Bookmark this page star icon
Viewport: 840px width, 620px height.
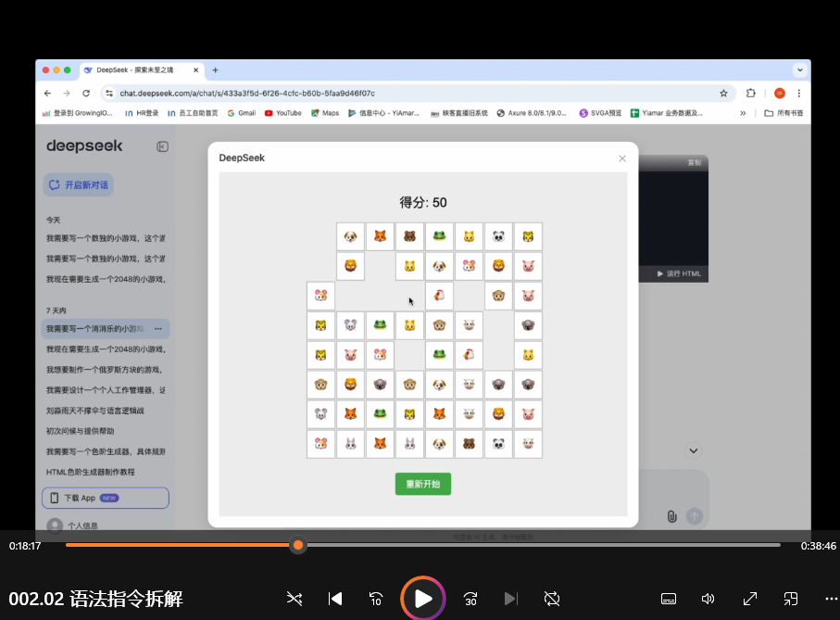coord(723,94)
